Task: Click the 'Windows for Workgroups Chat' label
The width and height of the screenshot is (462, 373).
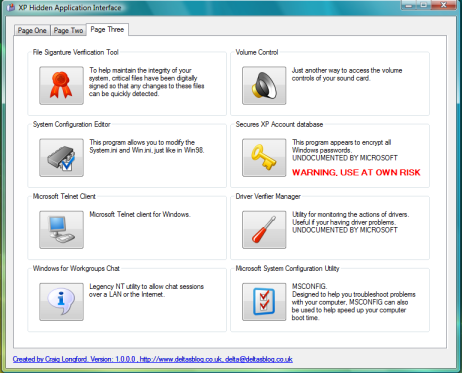Action: point(76,268)
